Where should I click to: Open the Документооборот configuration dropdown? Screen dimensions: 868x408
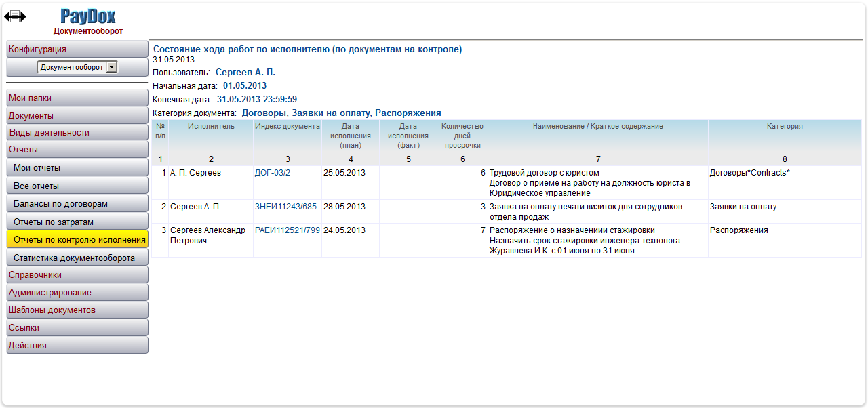pyautogui.click(x=77, y=67)
